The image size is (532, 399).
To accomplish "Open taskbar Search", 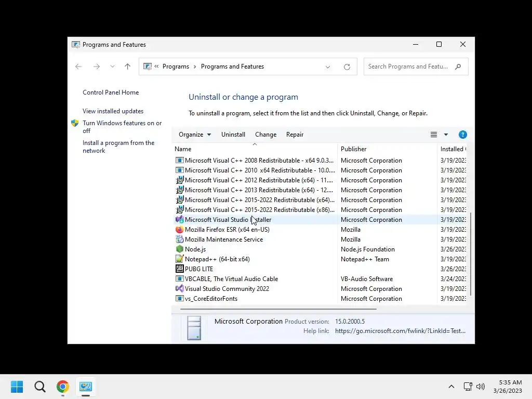I will point(39,387).
